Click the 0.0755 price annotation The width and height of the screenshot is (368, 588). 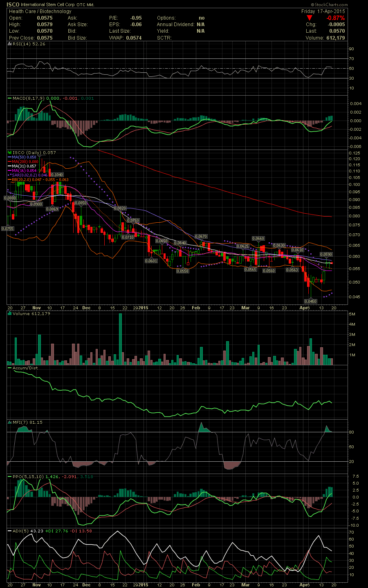pos(8,229)
